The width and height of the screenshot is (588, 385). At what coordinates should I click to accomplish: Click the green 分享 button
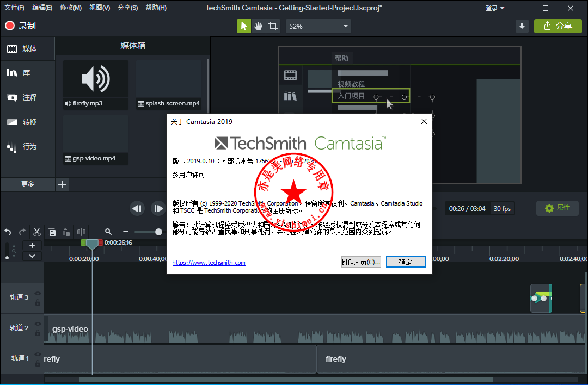coord(558,26)
